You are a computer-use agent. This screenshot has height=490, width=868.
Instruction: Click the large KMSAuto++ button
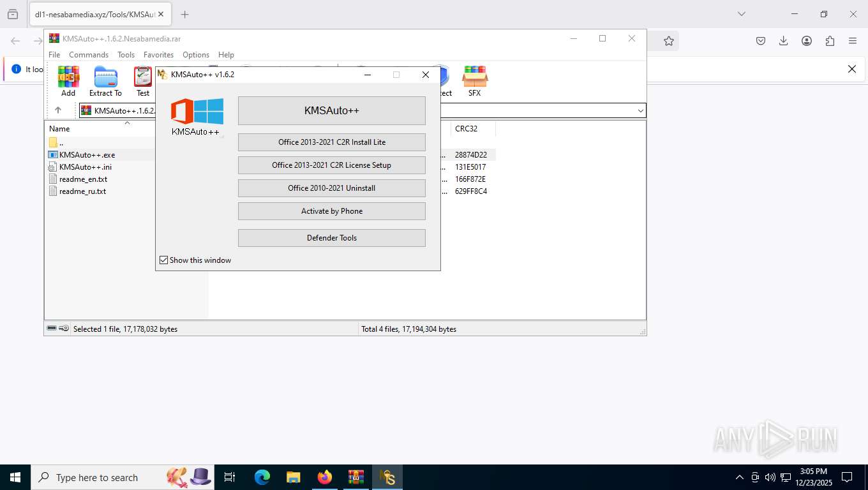pos(332,110)
